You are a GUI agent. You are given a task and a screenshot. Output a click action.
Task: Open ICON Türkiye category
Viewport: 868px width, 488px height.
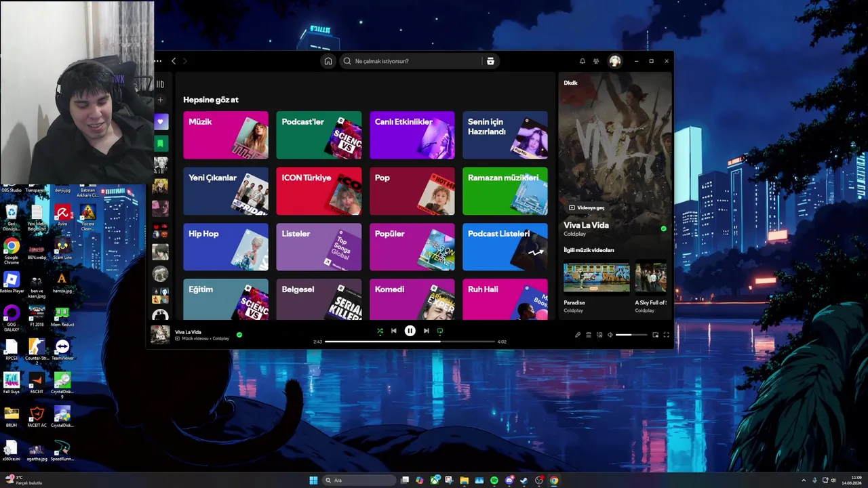coord(319,191)
